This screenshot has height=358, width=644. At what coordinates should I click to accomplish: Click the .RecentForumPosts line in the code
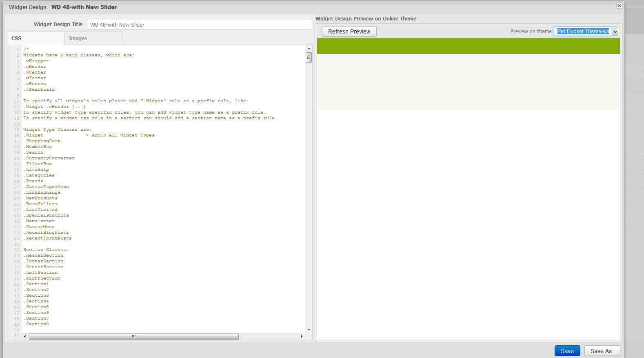pyautogui.click(x=49, y=238)
